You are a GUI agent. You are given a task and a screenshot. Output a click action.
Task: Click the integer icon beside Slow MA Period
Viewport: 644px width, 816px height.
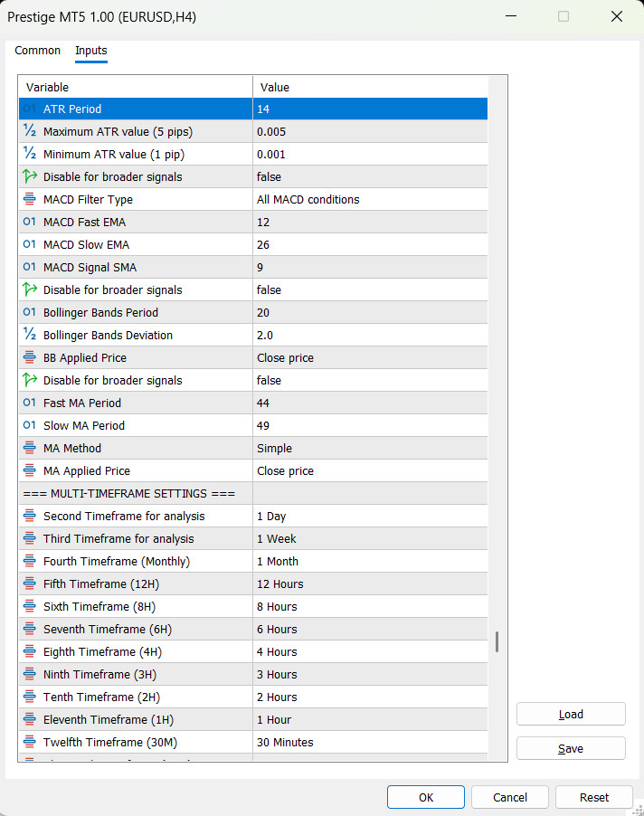[x=30, y=425]
